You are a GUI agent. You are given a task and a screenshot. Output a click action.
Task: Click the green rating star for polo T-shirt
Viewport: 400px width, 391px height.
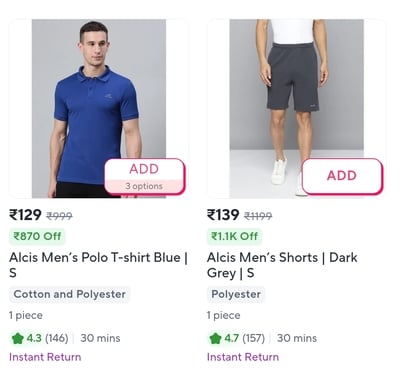pyautogui.click(x=17, y=338)
